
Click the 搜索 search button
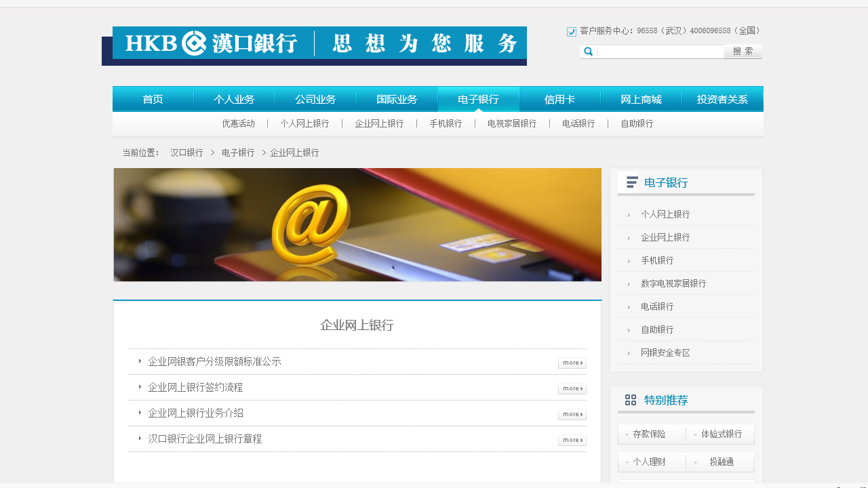pyautogui.click(x=743, y=51)
